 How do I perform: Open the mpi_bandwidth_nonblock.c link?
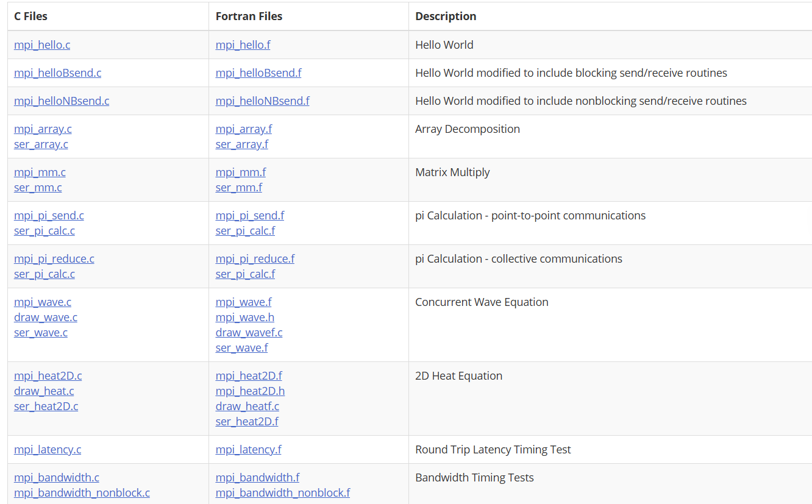[x=82, y=493]
